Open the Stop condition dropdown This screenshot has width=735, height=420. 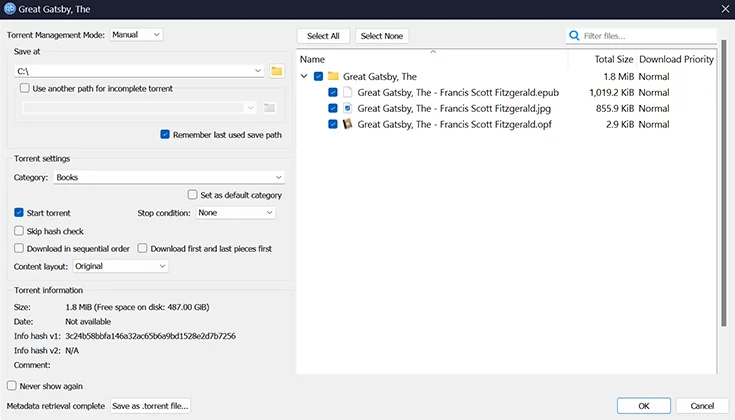click(235, 213)
